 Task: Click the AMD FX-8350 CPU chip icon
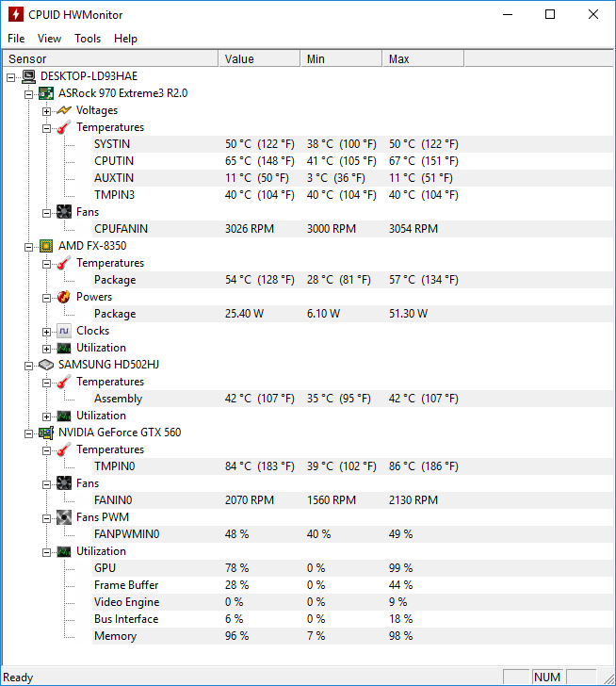(46, 246)
